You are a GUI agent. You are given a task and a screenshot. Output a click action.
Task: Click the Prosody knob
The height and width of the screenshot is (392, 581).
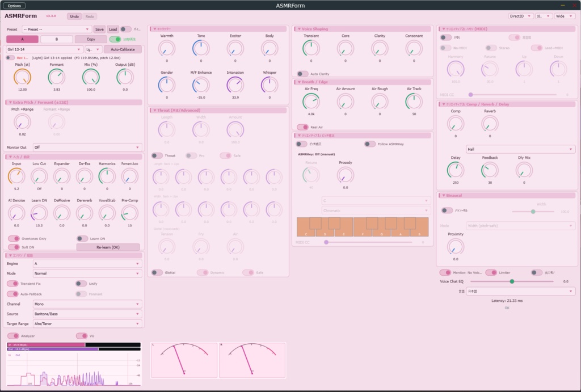346,175
